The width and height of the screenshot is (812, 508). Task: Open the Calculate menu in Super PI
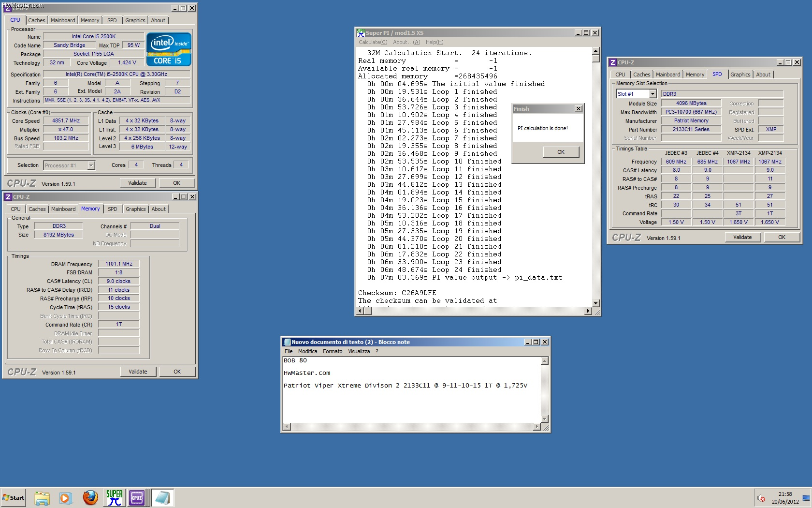(373, 42)
